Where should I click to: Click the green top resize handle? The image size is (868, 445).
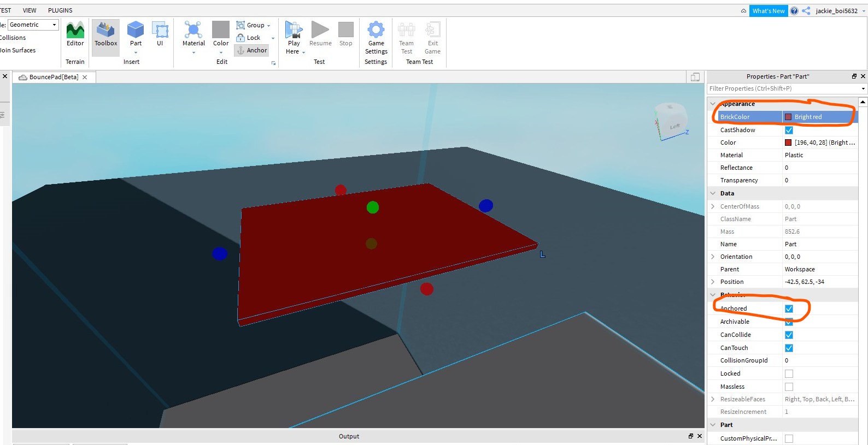pyautogui.click(x=373, y=207)
